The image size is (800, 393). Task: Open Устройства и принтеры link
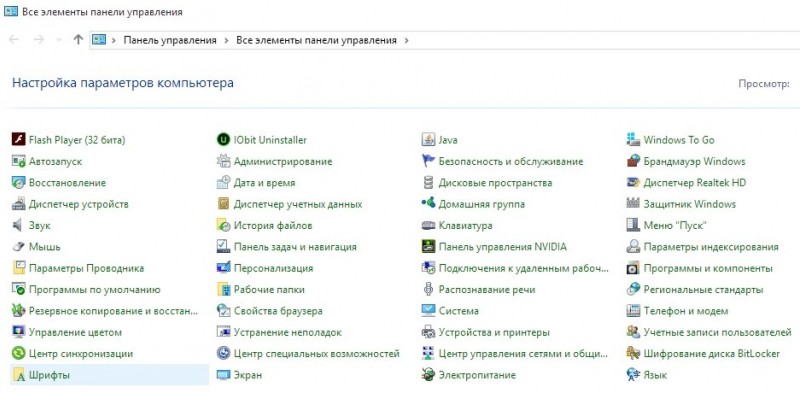tap(494, 332)
